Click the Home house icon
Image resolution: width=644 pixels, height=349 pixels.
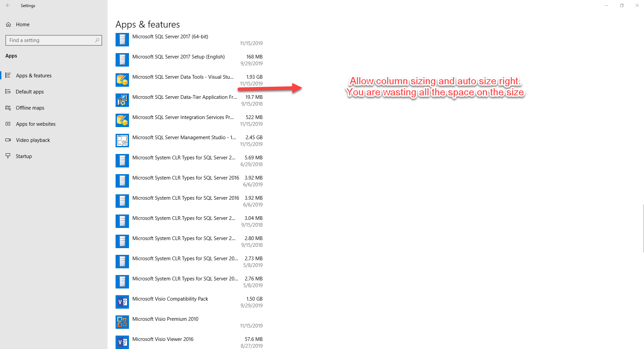(x=8, y=25)
